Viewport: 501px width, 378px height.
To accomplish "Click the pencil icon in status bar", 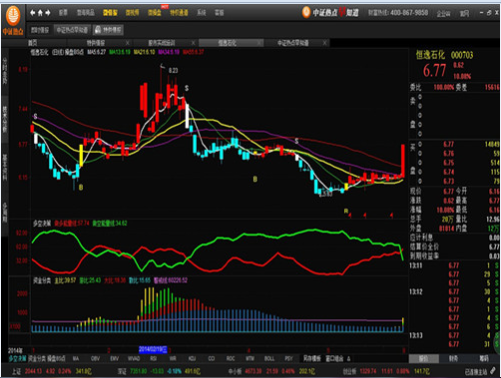I will [x=493, y=371].
